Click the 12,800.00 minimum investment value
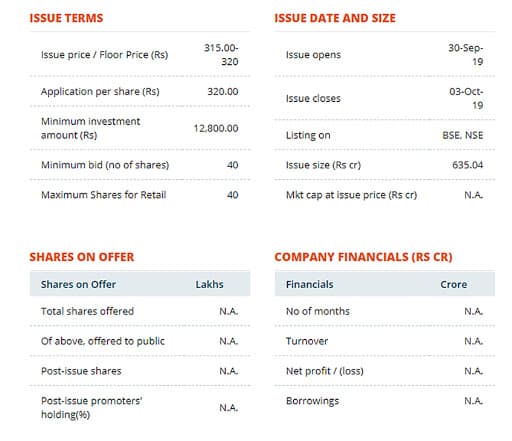This screenshot has height=441, width=512. click(216, 128)
